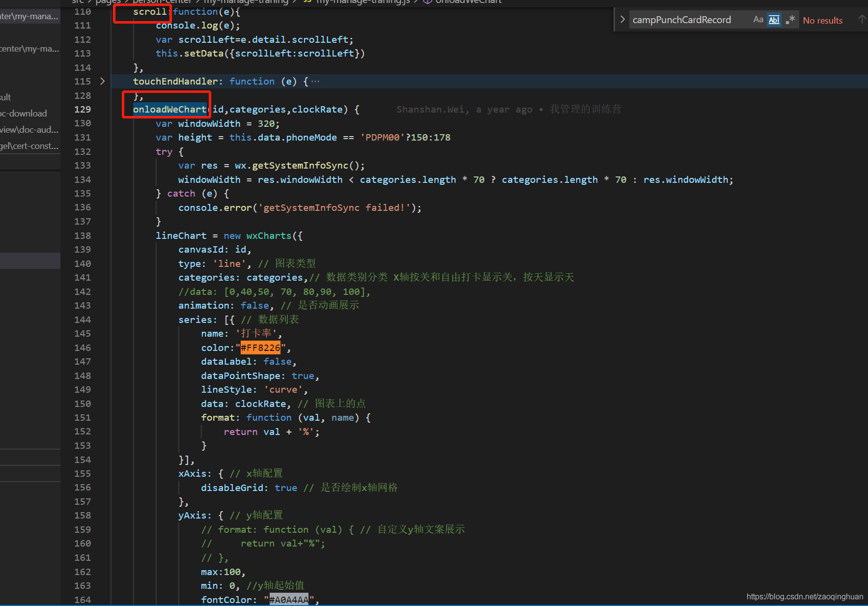Open the 'center\my-ma...' sidebar entry

click(x=29, y=49)
